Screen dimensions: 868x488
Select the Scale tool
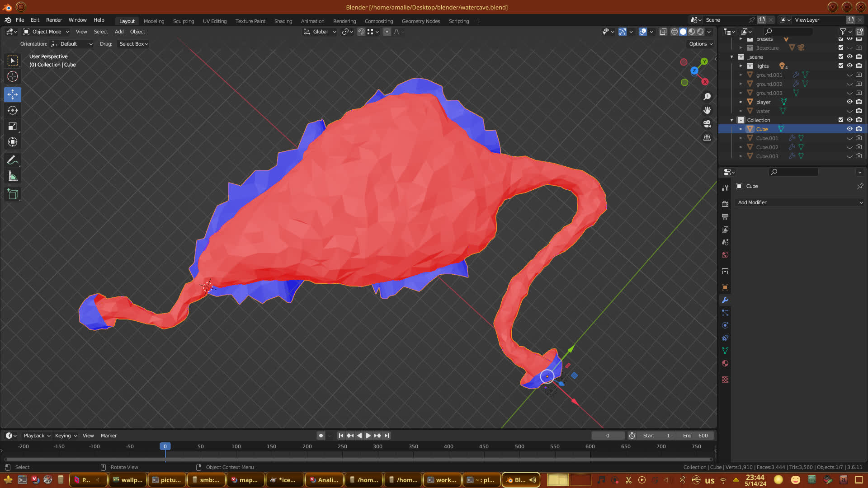(13, 127)
